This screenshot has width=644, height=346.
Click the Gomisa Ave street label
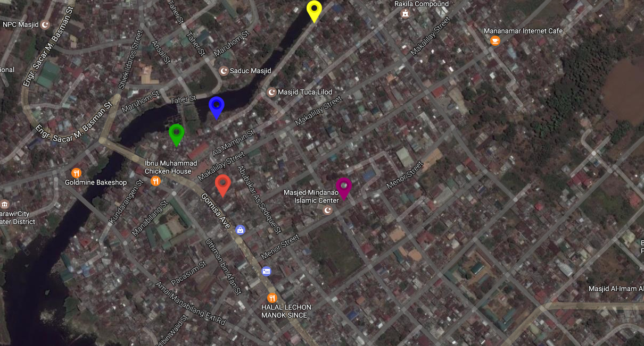[x=215, y=211]
